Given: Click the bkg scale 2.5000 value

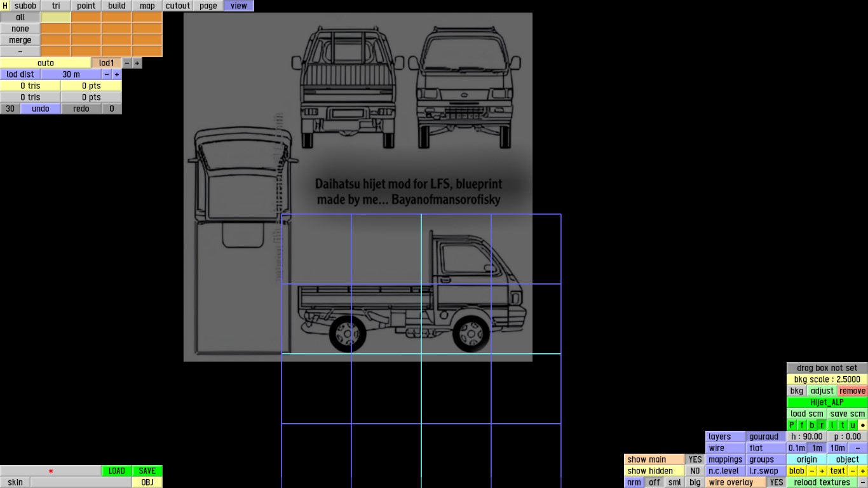Looking at the screenshot, I should tap(827, 379).
